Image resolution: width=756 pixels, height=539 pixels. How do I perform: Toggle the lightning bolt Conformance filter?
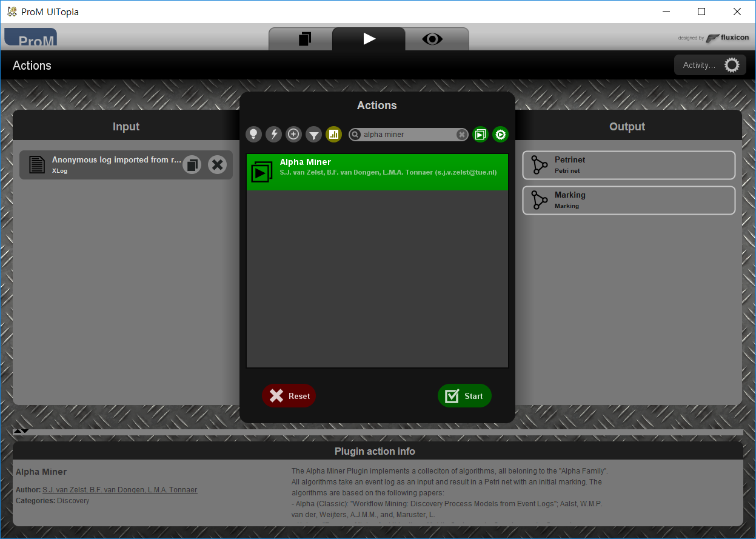pyautogui.click(x=274, y=134)
